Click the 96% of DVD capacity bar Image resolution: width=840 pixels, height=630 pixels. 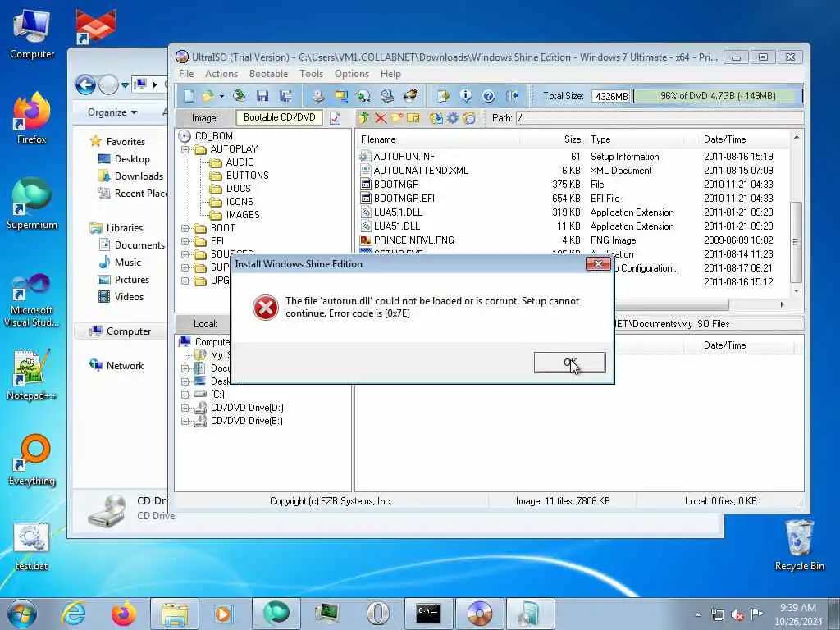click(x=718, y=96)
